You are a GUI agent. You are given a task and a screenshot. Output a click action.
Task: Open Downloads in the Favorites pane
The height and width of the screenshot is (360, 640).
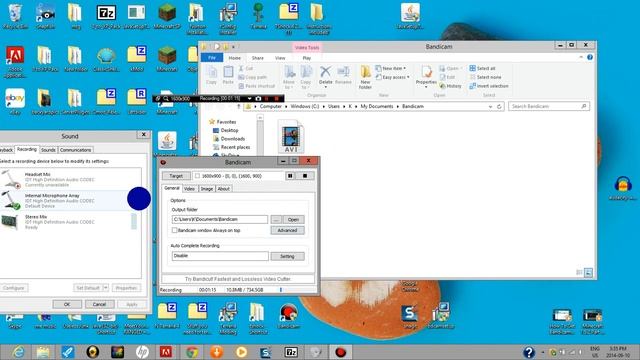[232, 139]
